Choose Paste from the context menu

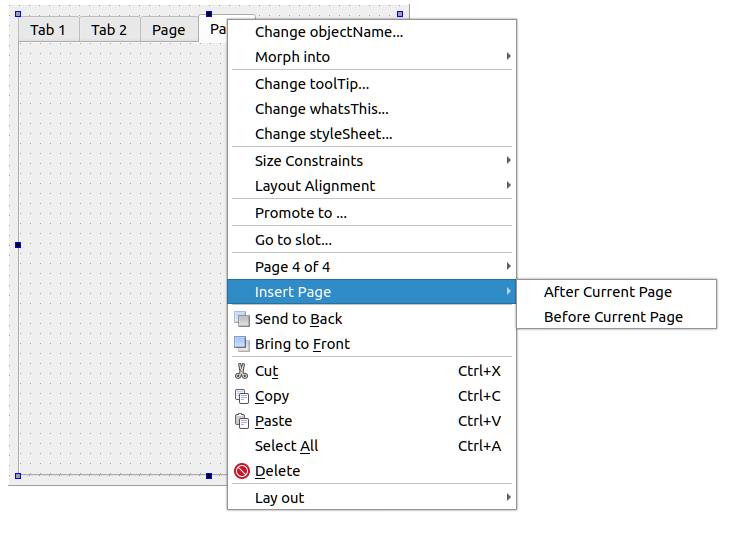372,421
